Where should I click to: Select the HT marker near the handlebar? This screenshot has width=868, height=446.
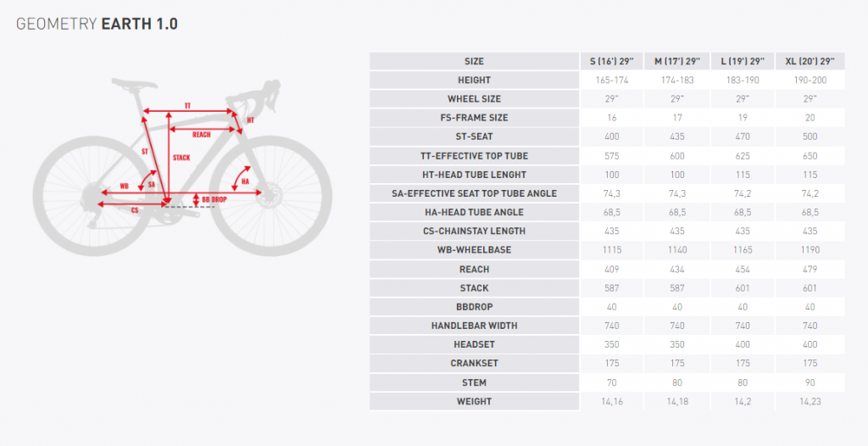(x=250, y=121)
